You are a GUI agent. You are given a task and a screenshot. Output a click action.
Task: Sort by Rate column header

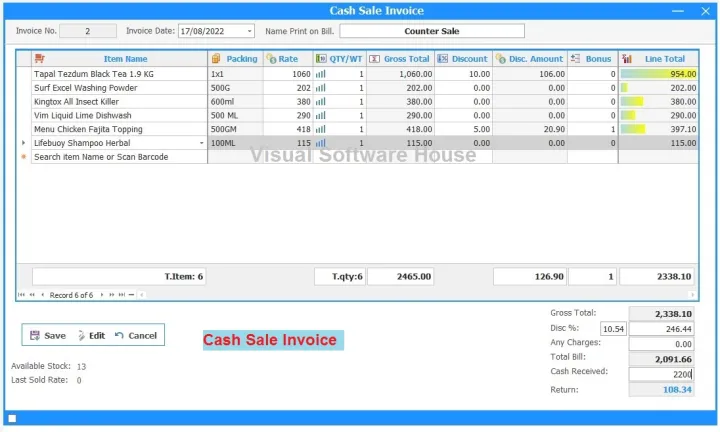(x=288, y=59)
